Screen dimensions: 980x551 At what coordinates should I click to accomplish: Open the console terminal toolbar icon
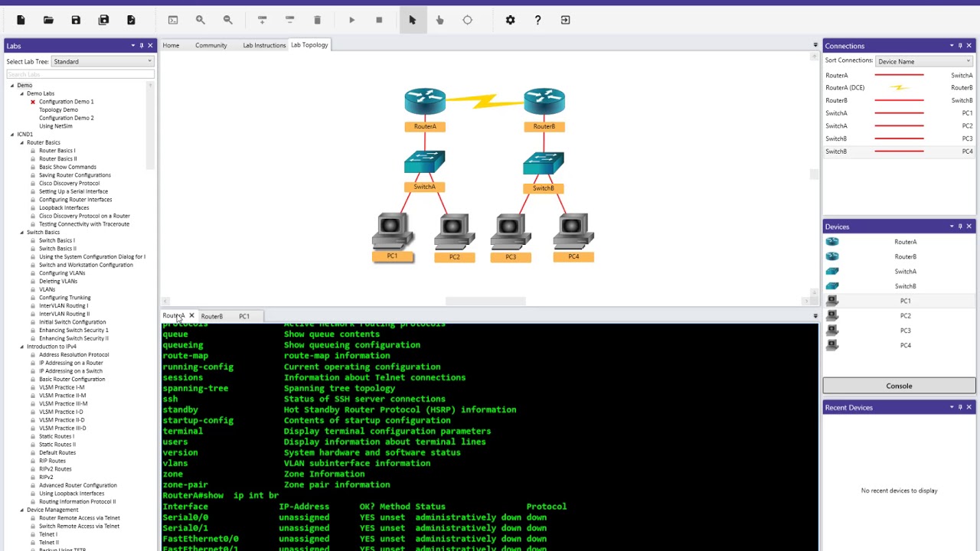point(173,20)
